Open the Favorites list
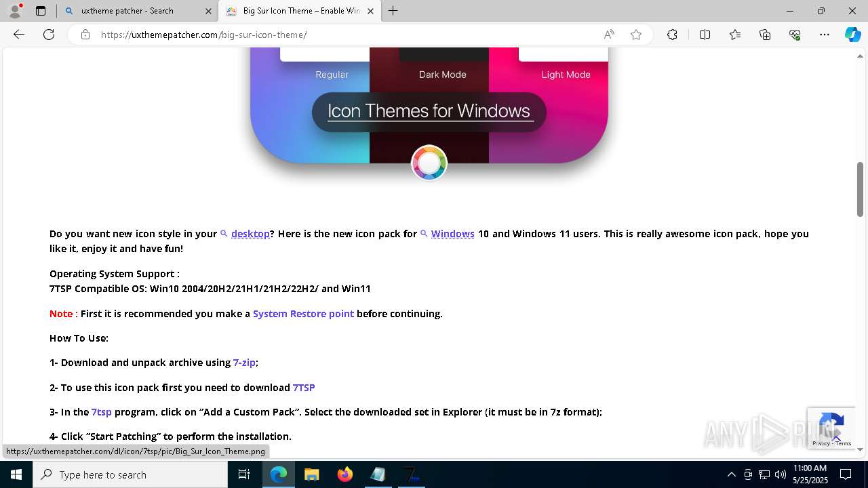The image size is (868, 488). pos(735,35)
